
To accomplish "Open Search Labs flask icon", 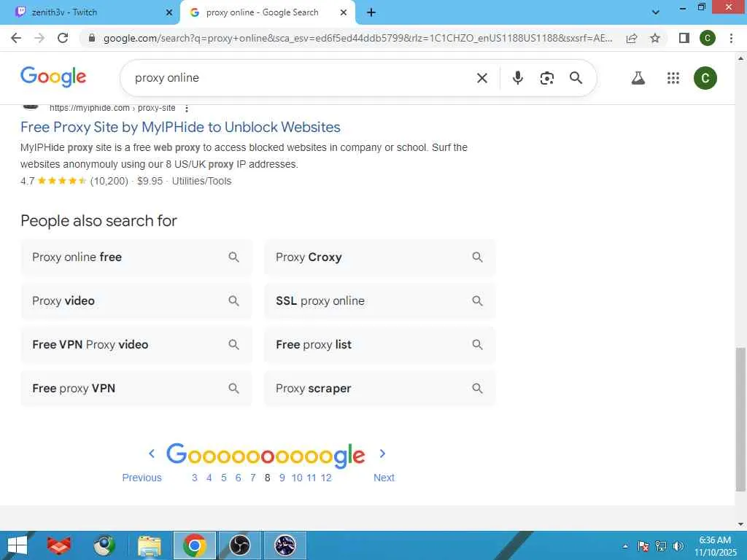I will click(x=638, y=77).
